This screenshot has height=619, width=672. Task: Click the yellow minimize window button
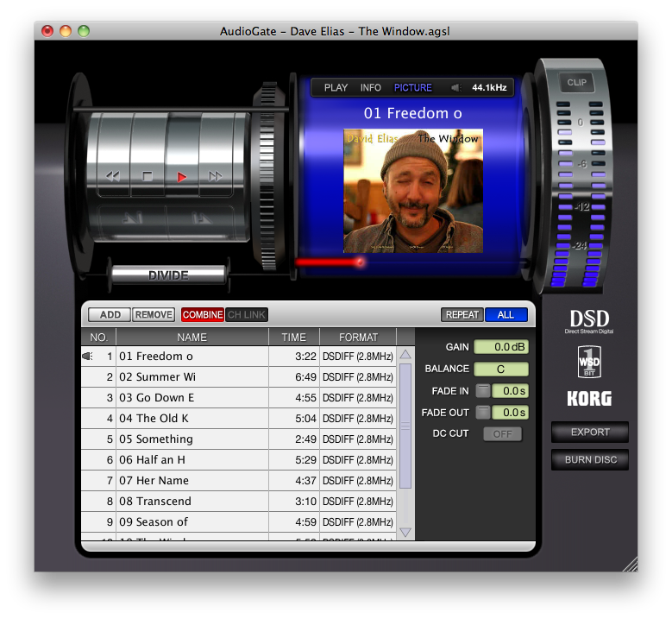[x=66, y=31]
